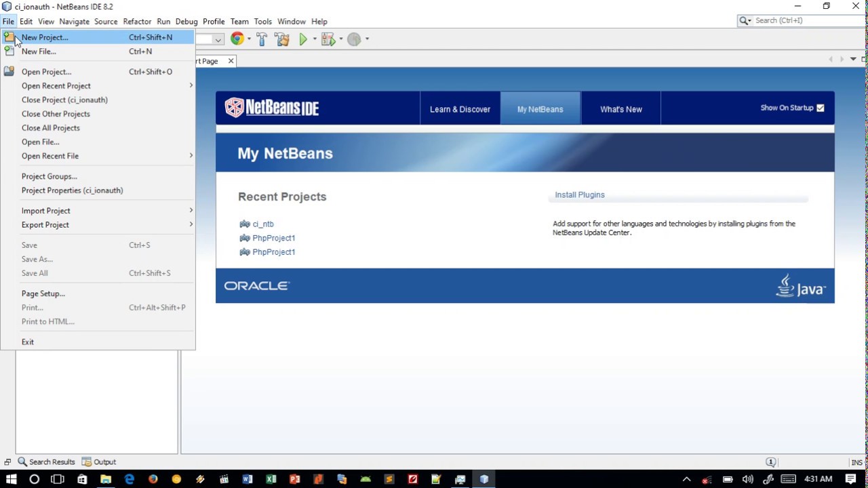Click the Chrome browser run icon in toolbar
868x488 pixels.
click(x=237, y=39)
